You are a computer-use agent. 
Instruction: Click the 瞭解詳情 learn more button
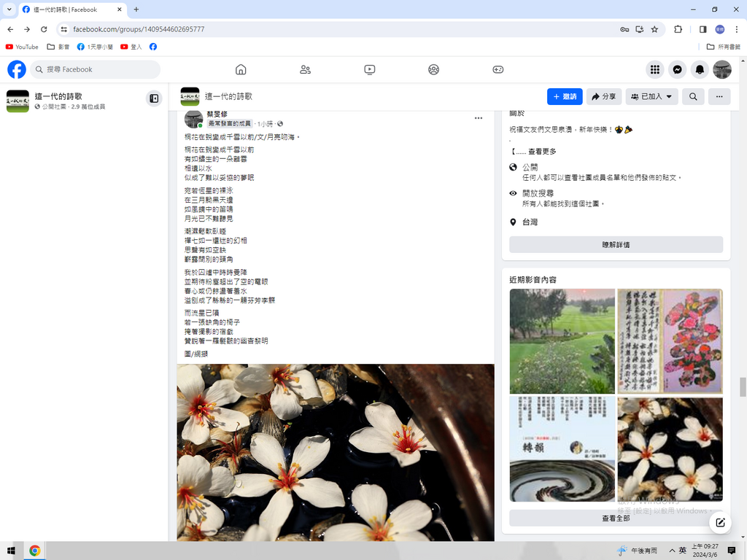[x=616, y=245]
